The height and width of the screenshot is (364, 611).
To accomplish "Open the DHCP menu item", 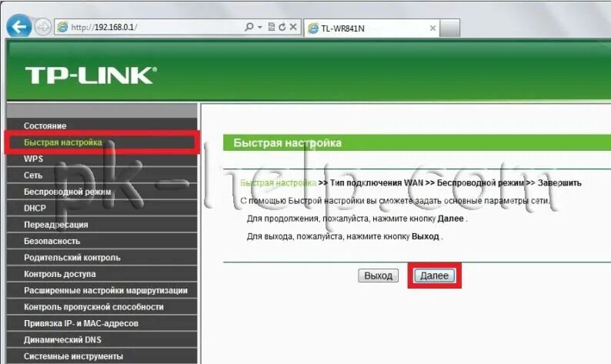I will (102, 208).
